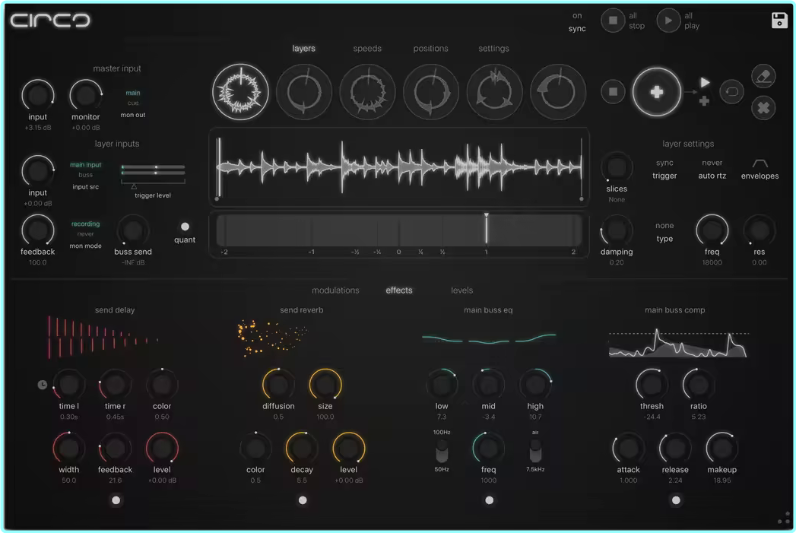This screenshot has height=533, width=796.
Task: Switch to the modulations tab
Action: [335, 291]
